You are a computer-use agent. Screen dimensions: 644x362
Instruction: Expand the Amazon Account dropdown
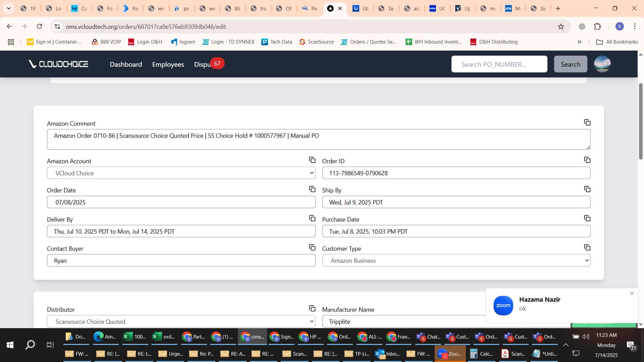[x=181, y=173]
